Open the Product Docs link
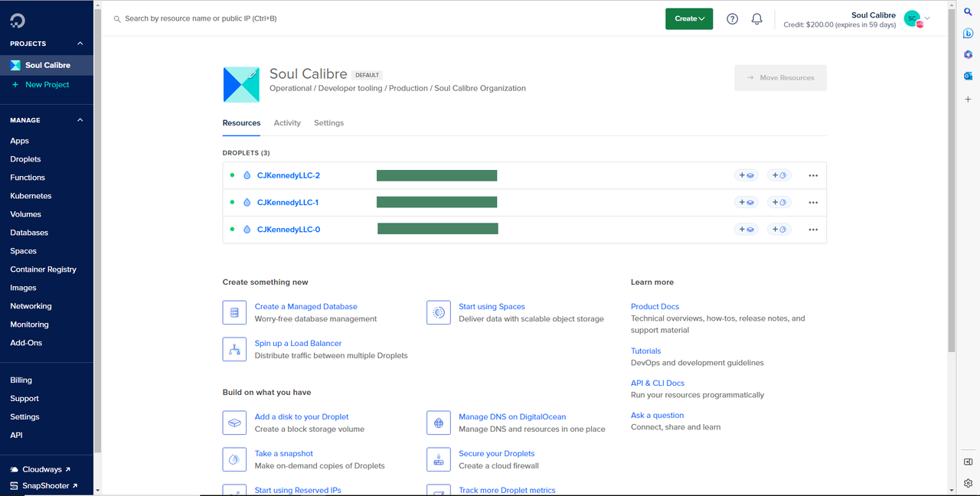The height and width of the screenshot is (496, 980). (x=655, y=306)
